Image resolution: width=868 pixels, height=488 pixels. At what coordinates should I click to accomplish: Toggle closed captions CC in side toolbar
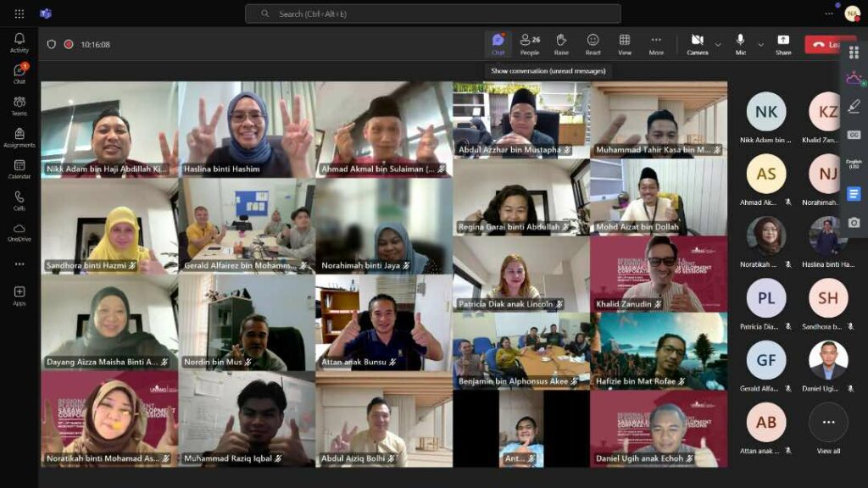(x=854, y=135)
